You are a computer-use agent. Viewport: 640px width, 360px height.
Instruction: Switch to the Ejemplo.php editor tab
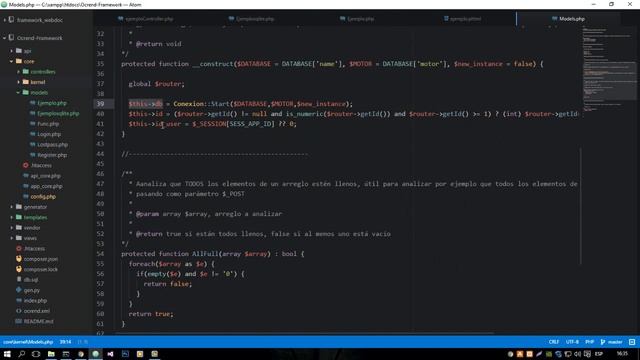click(357, 19)
